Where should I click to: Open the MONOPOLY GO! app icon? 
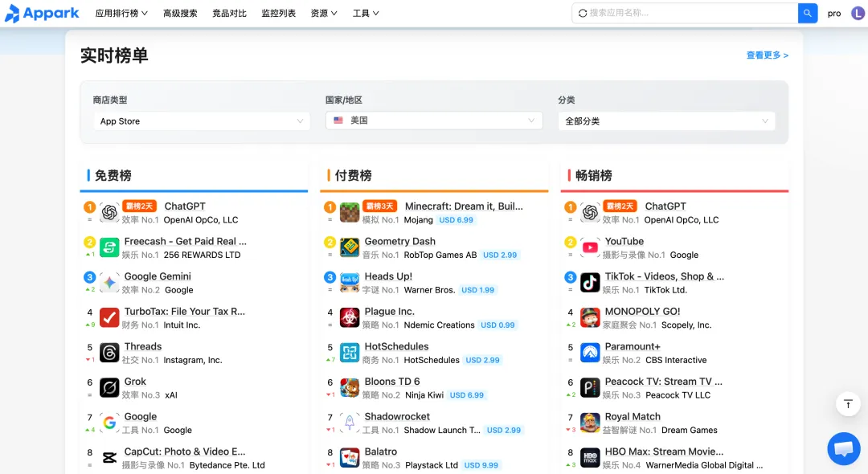click(x=590, y=317)
